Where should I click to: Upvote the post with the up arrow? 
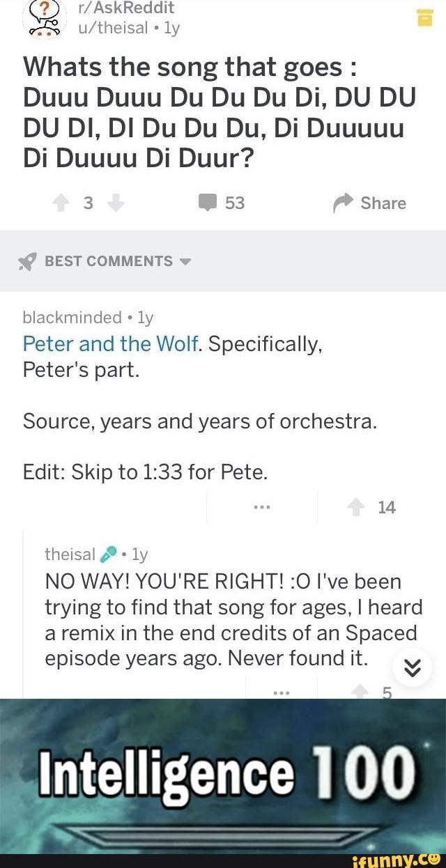point(61,203)
